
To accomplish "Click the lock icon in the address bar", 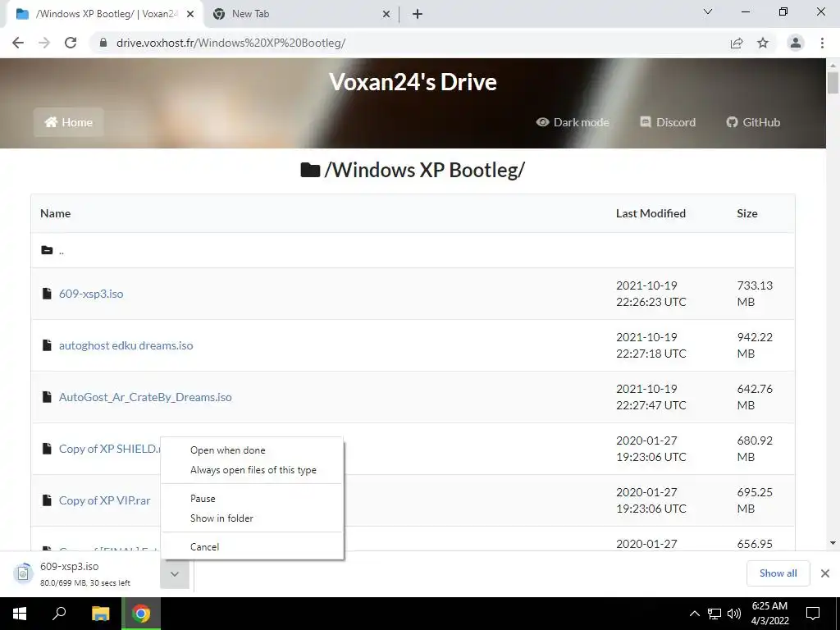I will (x=104, y=43).
